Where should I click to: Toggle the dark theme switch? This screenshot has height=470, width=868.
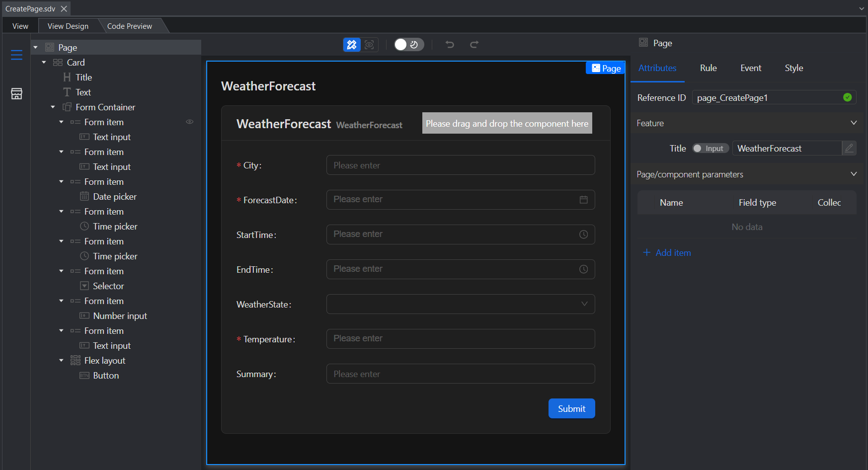coord(409,45)
